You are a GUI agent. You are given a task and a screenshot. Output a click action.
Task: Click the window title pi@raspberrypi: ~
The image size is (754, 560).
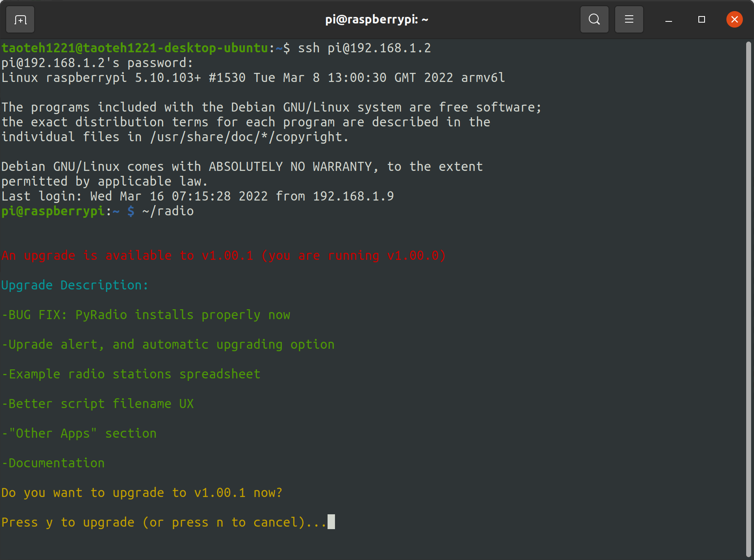coord(377,19)
